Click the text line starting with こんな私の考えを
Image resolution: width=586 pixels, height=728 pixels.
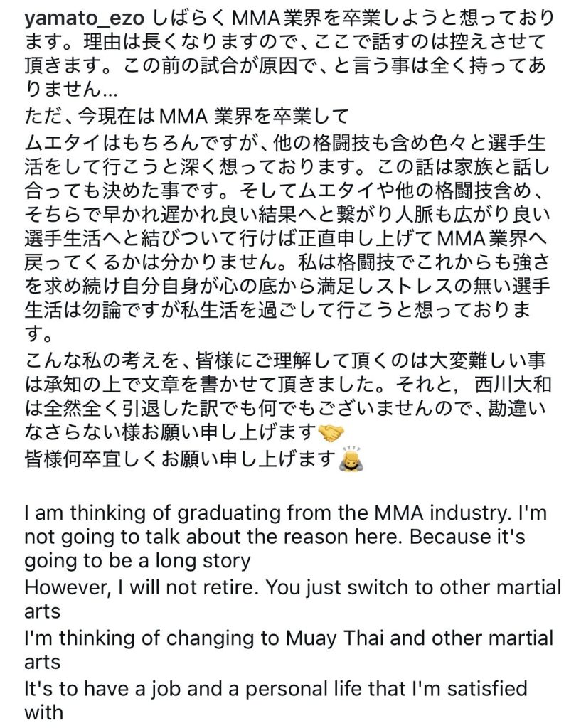[285, 360]
